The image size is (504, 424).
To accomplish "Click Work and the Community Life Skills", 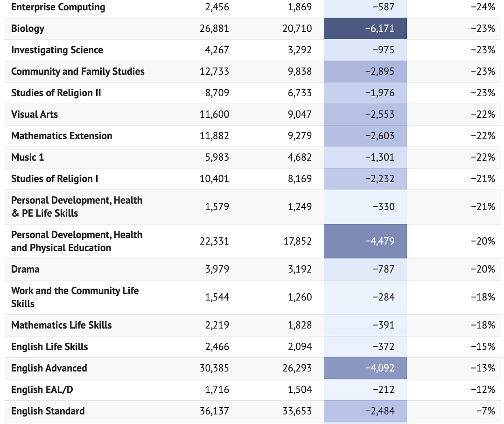I will (75, 297).
